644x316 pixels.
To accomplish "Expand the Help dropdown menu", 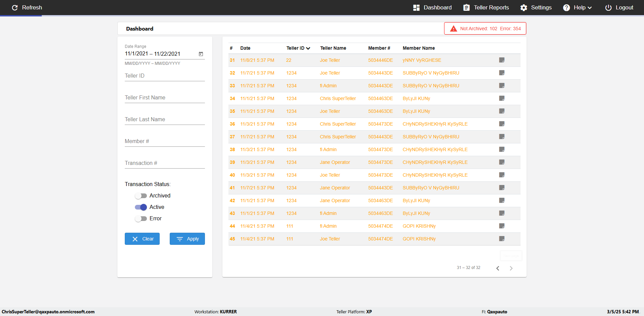I will [577, 7].
